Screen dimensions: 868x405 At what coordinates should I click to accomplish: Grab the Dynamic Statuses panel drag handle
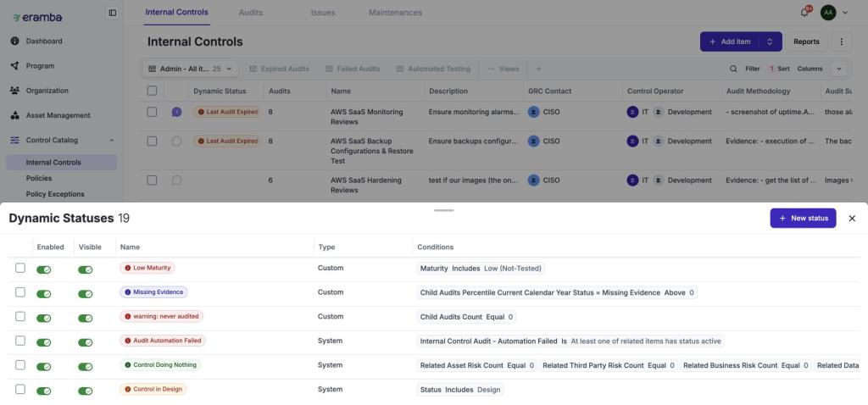444,210
